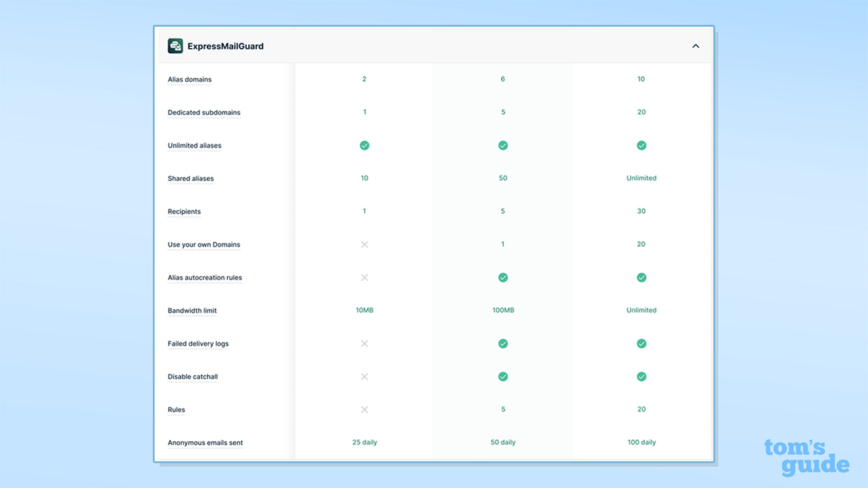Collapse the ExpressMailGuard panel with the chevron
This screenshot has width=868, height=488.
point(695,45)
